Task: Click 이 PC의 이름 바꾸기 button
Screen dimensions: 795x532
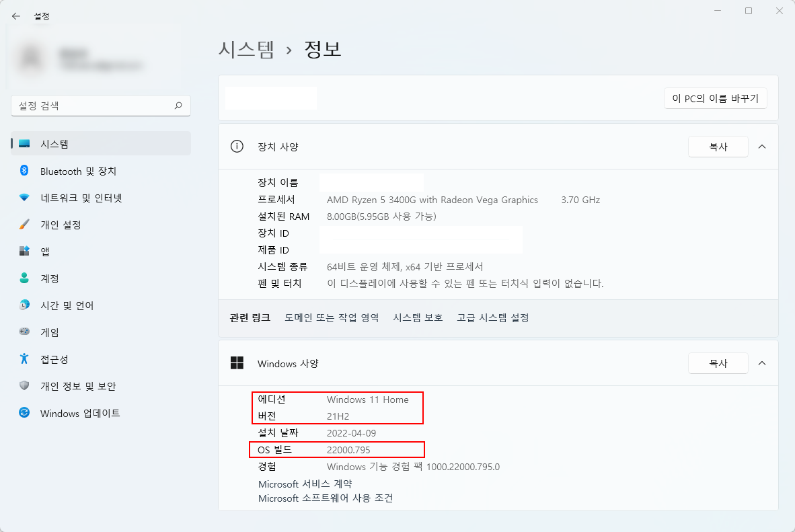Action: coord(716,98)
